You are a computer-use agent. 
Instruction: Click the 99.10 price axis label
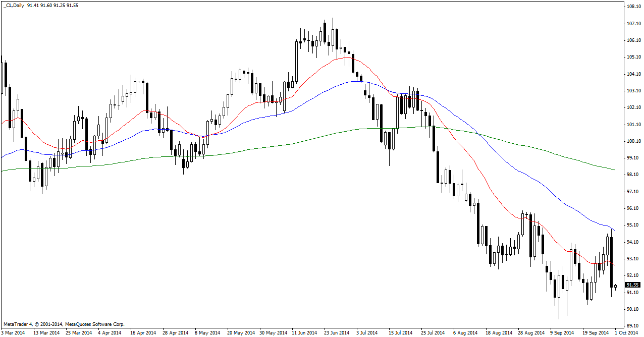click(x=633, y=158)
